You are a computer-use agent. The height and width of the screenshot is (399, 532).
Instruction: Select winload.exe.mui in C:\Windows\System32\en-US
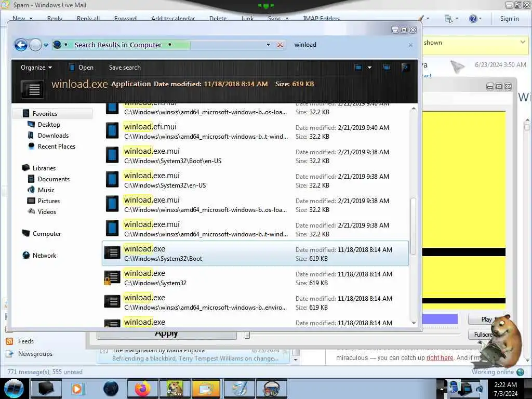pyautogui.click(x=255, y=180)
